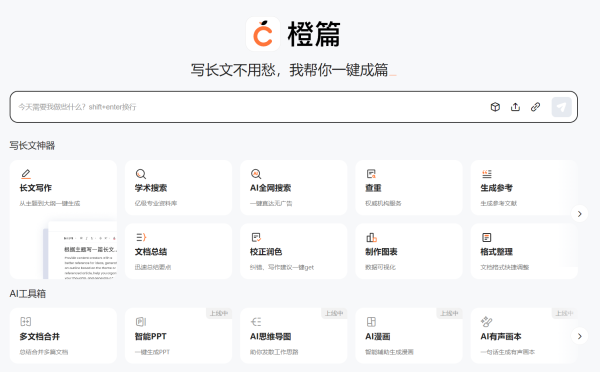Click the long-document preview thumbnail in 长文写作
This screenshot has height=372, width=600.
point(80,250)
